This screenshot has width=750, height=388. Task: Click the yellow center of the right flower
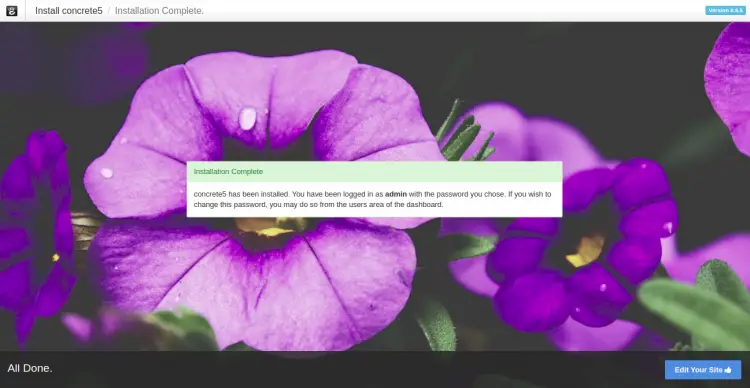click(x=585, y=251)
